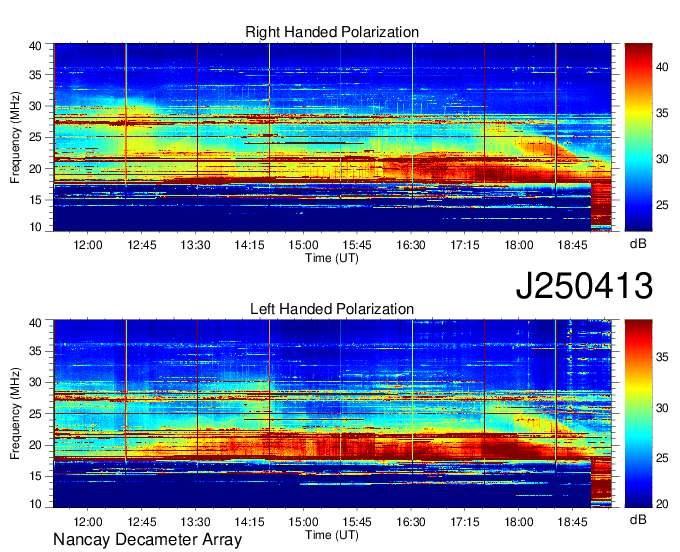
Task: Click the 35 MHz frequency tick on left-handed plot
Action: coord(36,351)
